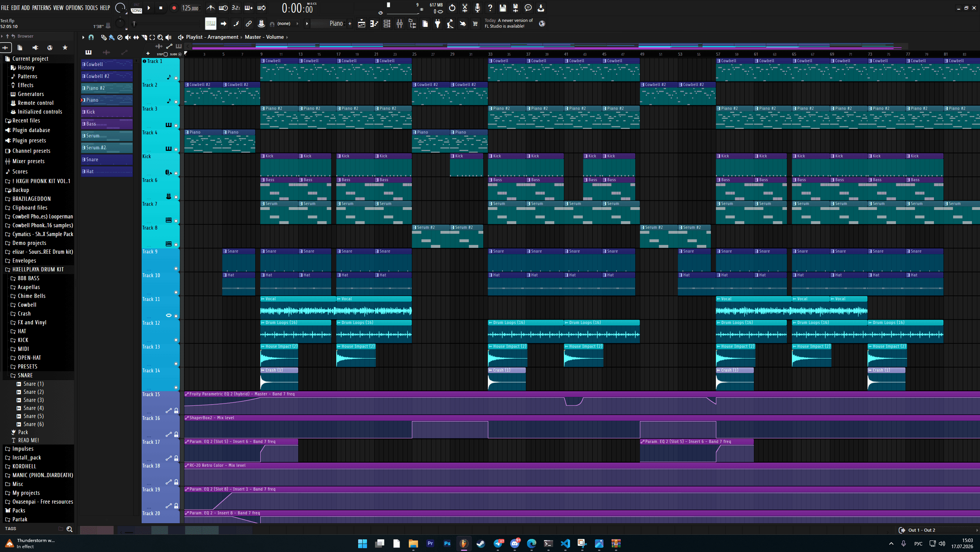The width and height of the screenshot is (980, 552).
Task: Click bar 33 on the timeline ruler
Action: pyautogui.click(x=490, y=54)
